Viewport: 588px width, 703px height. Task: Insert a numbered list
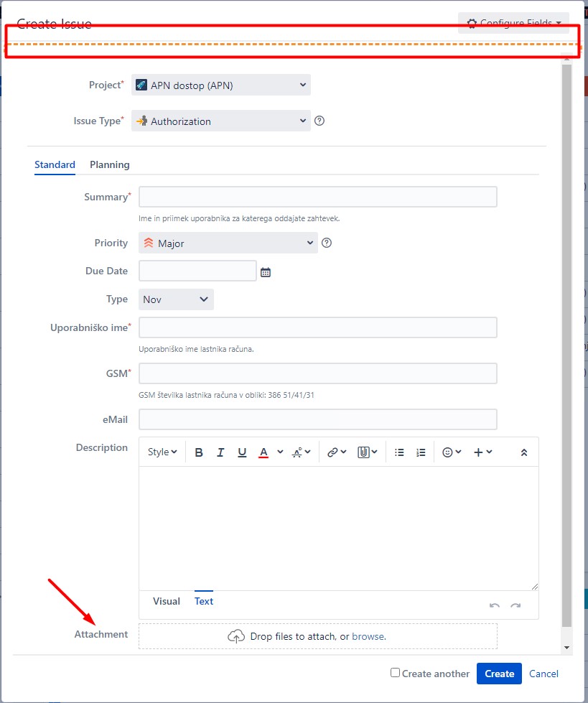[x=421, y=452]
